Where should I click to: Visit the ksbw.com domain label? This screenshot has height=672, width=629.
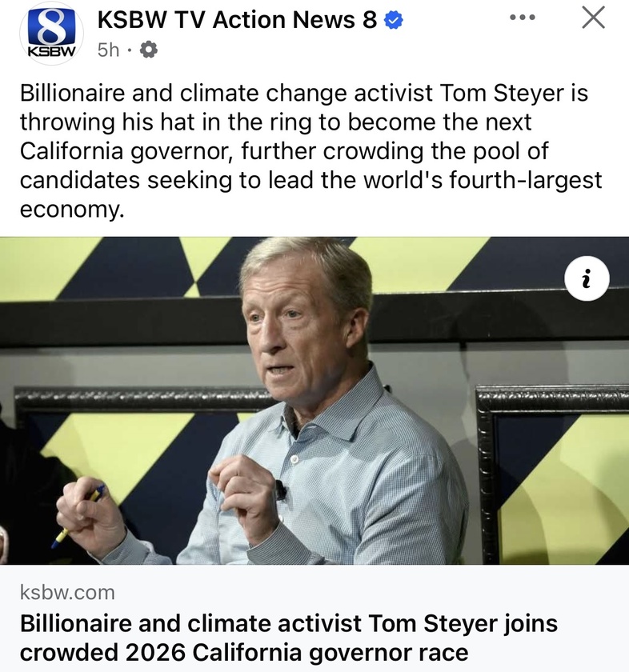pyautogui.click(x=67, y=593)
